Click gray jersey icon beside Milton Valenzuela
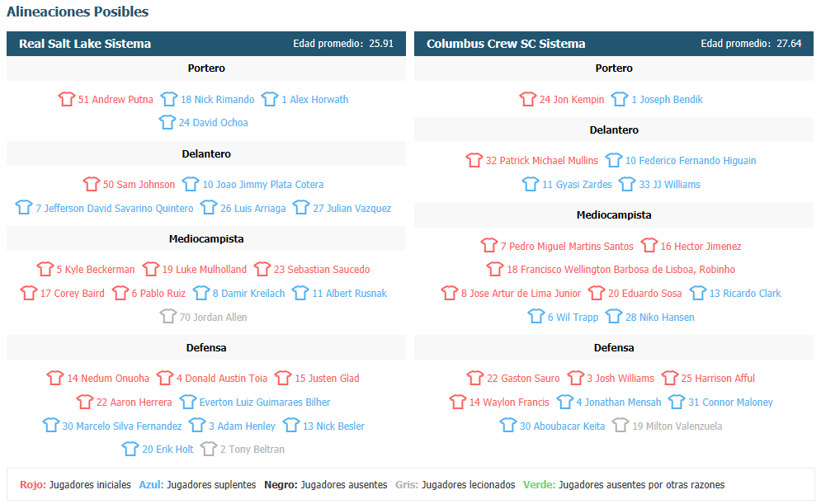The image size is (821, 504). pyautogui.click(x=620, y=425)
